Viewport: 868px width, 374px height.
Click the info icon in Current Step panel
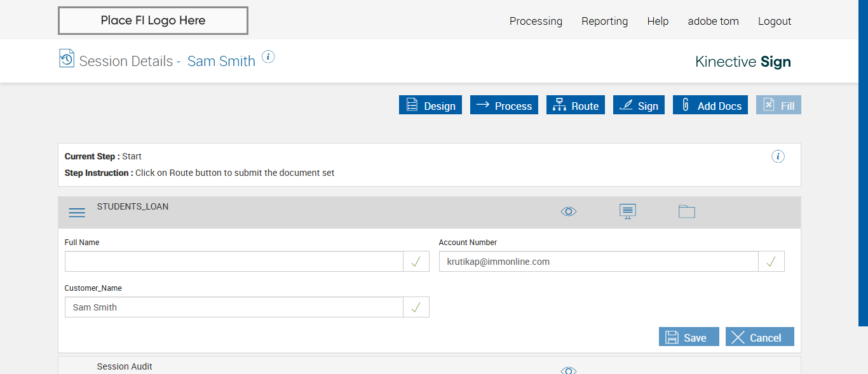click(778, 156)
